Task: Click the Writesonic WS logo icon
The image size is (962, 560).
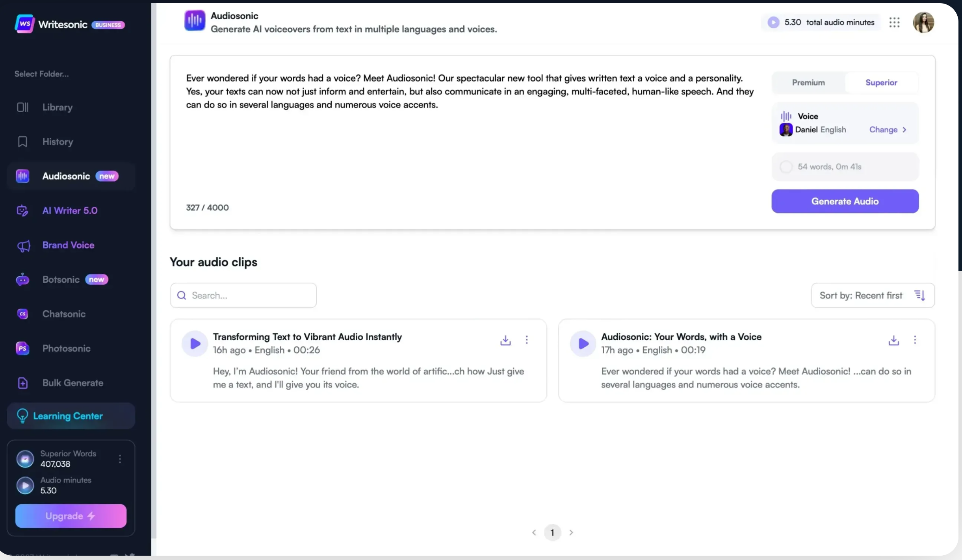Action: point(24,24)
